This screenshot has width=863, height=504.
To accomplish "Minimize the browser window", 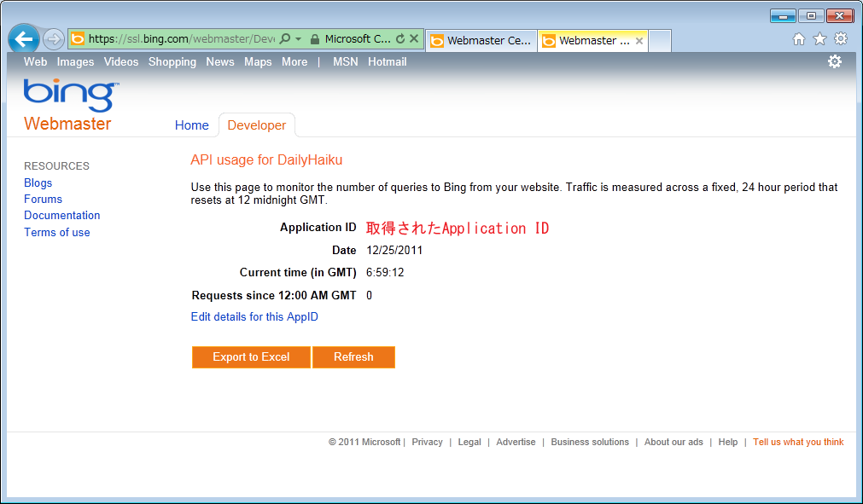I will click(783, 16).
